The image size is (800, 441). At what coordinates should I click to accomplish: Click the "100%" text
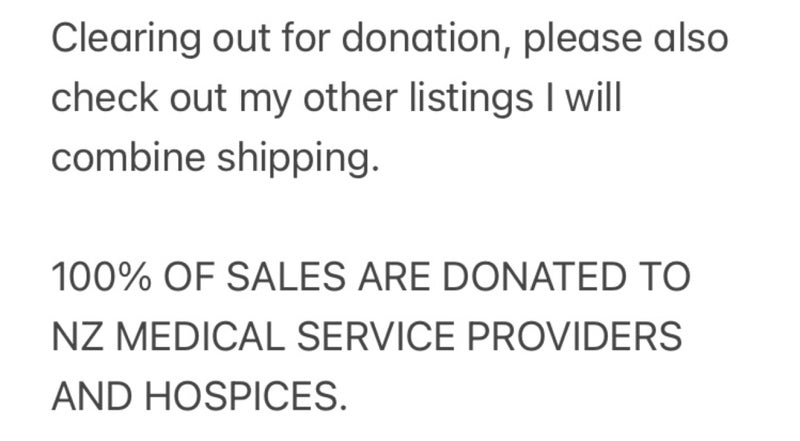pos(102,277)
